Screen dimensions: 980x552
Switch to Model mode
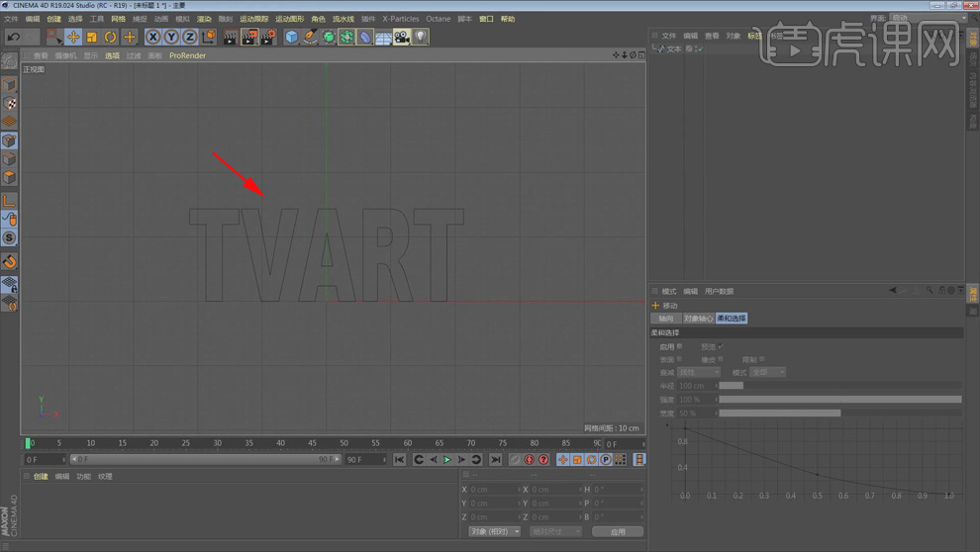point(9,85)
